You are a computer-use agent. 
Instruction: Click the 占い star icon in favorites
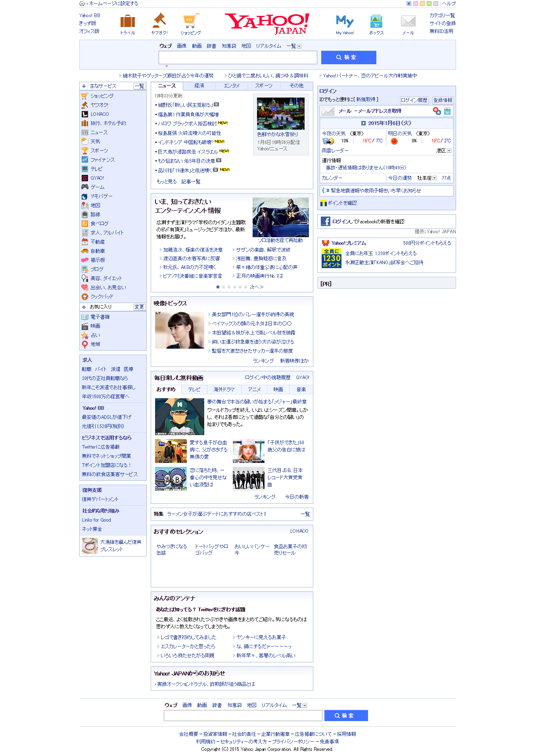(84, 335)
